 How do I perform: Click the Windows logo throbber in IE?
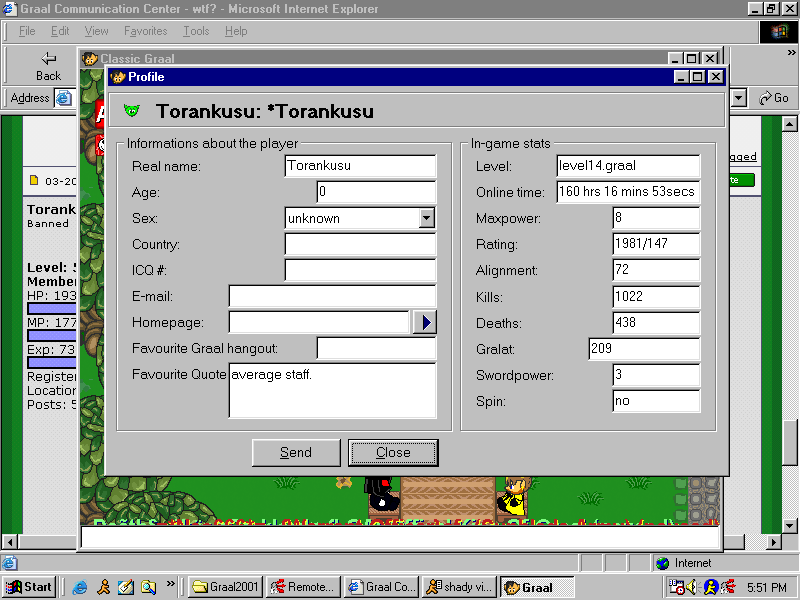coord(778,32)
